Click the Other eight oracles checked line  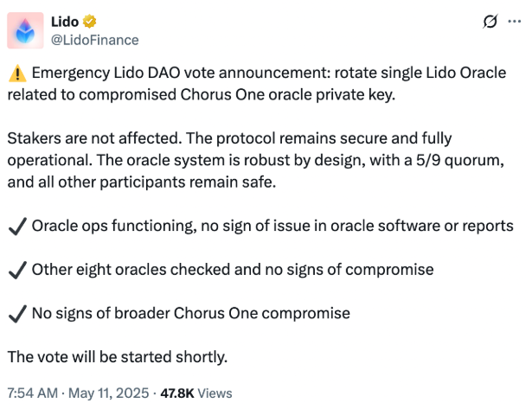pos(233,270)
